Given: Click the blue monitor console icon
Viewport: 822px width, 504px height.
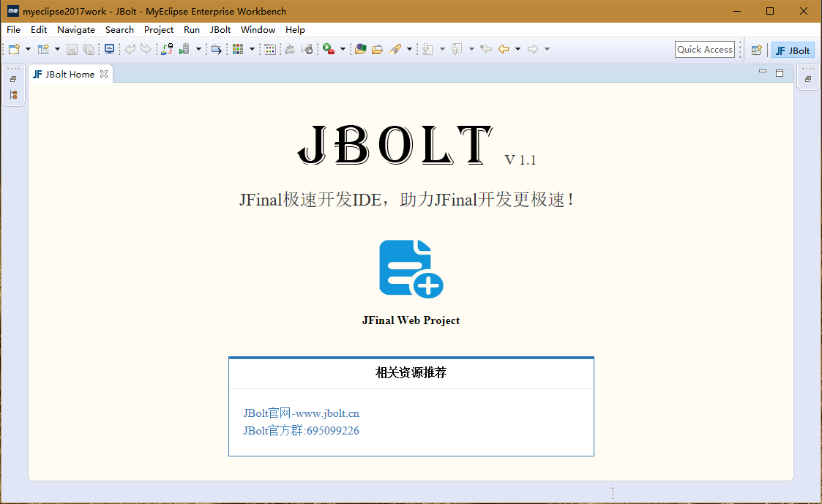Looking at the screenshot, I should coord(109,49).
